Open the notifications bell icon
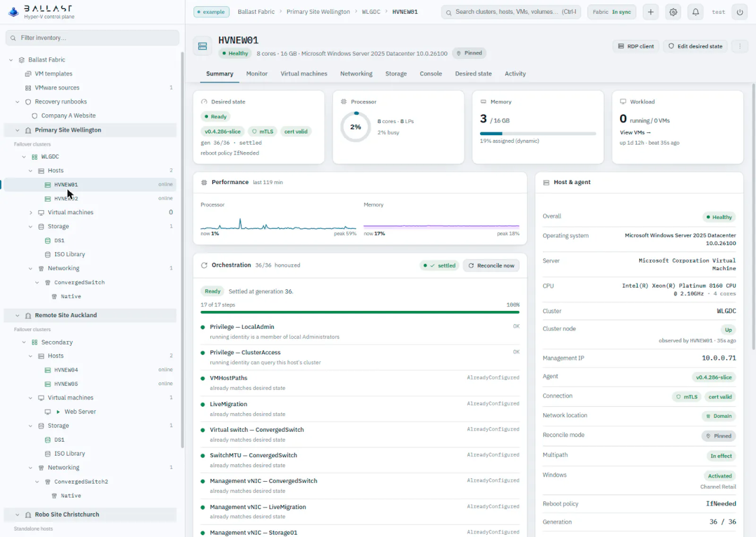Screen dimensions: 756x537 [696, 12]
